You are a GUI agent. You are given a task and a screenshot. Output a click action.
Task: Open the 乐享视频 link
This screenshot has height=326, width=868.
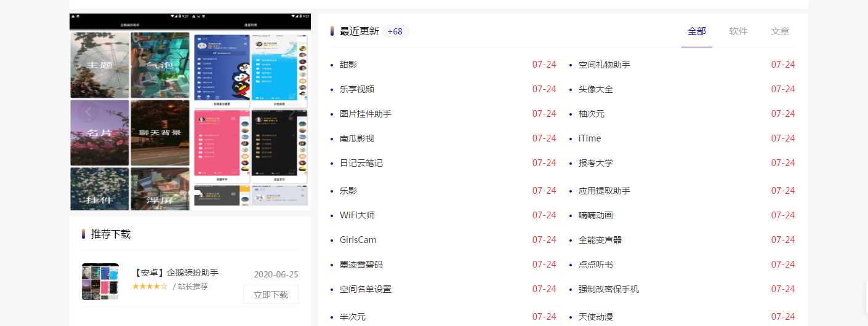(357, 89)
